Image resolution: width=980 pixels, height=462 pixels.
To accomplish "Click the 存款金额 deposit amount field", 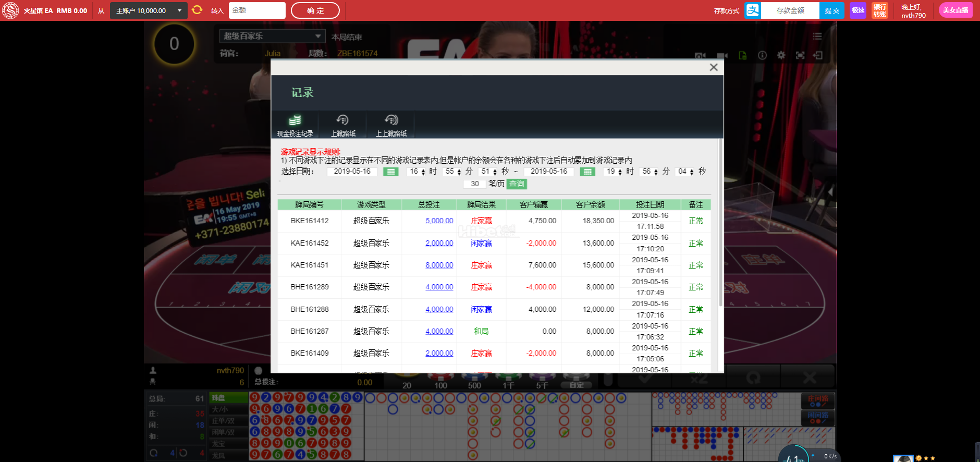I will pos(790,10).
